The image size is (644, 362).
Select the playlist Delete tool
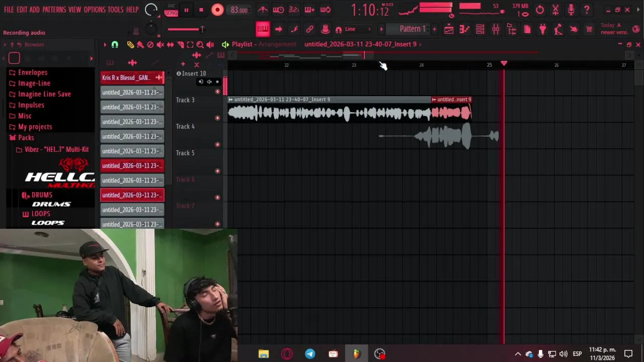point(150,45)
